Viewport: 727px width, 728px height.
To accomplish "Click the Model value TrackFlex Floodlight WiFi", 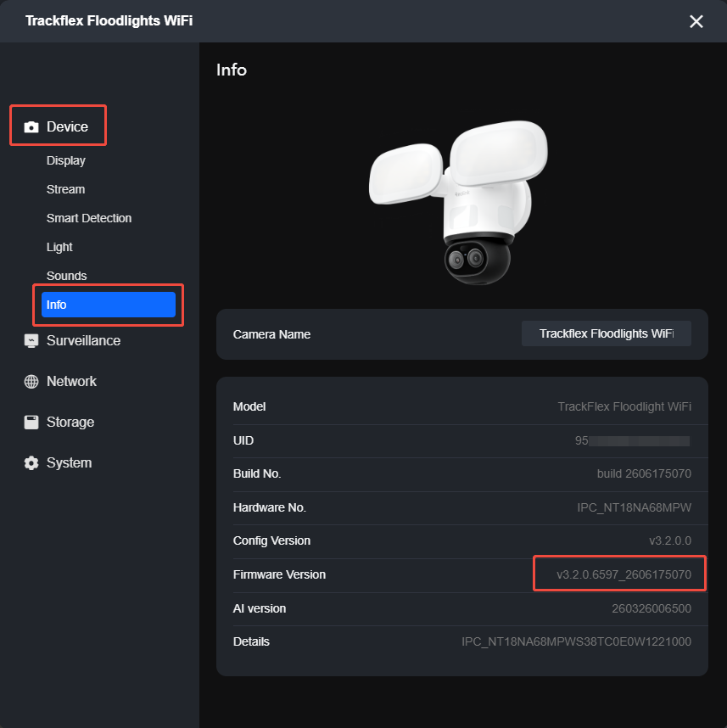I will [624, 406].
